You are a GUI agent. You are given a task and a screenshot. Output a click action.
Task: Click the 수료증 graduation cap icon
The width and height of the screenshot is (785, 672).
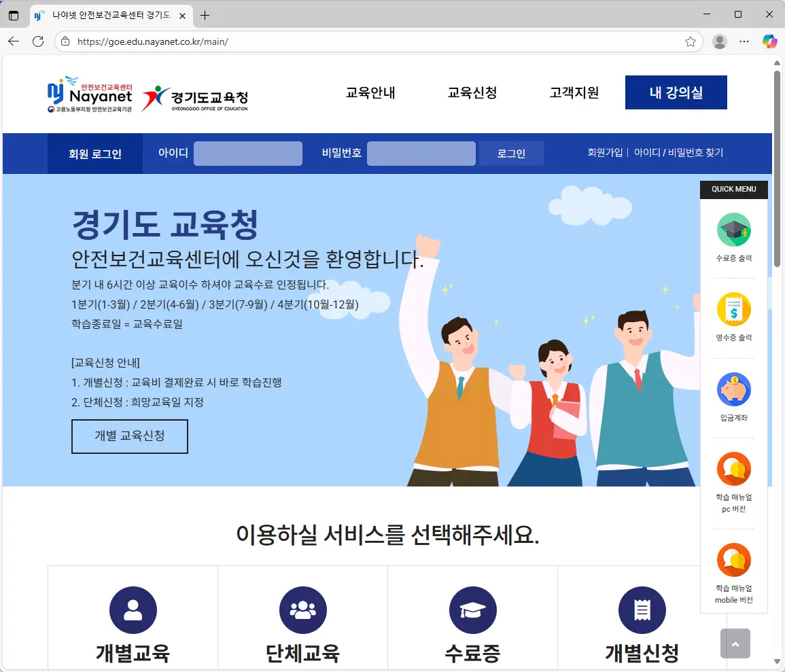pyautogui.click(x=472, y=609)
